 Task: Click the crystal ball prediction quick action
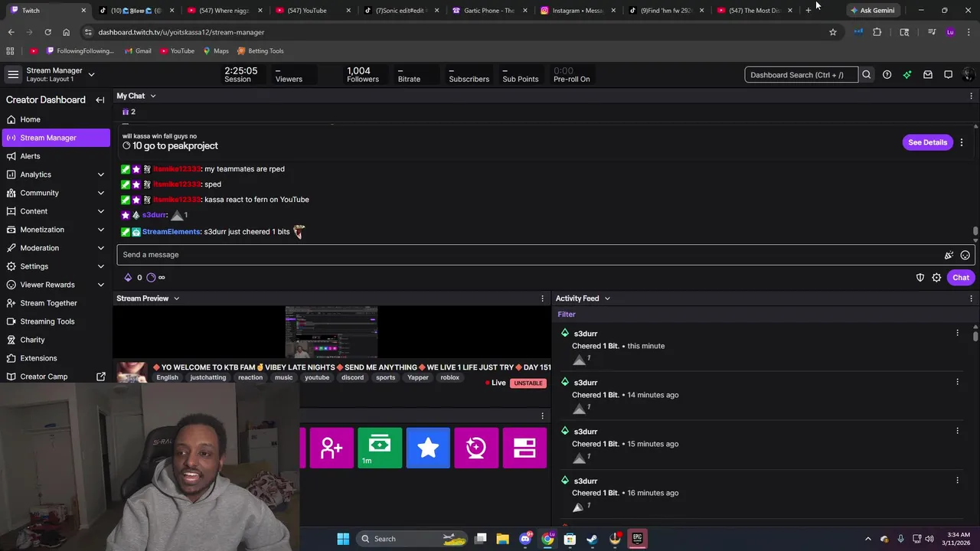476,448
